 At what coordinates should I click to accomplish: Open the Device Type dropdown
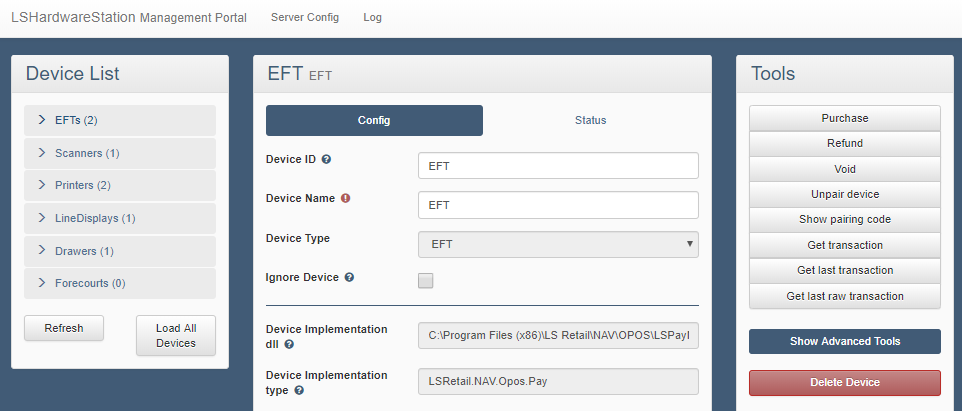pos(558,244)
